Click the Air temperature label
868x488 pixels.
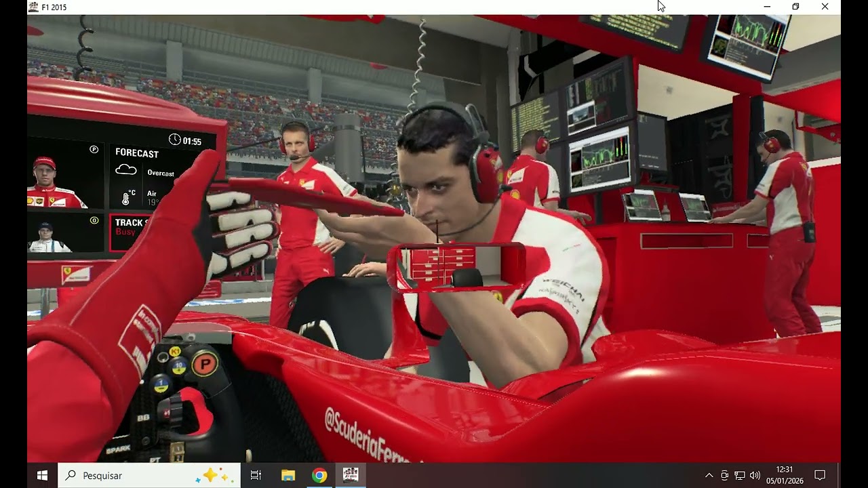[152, 193]
